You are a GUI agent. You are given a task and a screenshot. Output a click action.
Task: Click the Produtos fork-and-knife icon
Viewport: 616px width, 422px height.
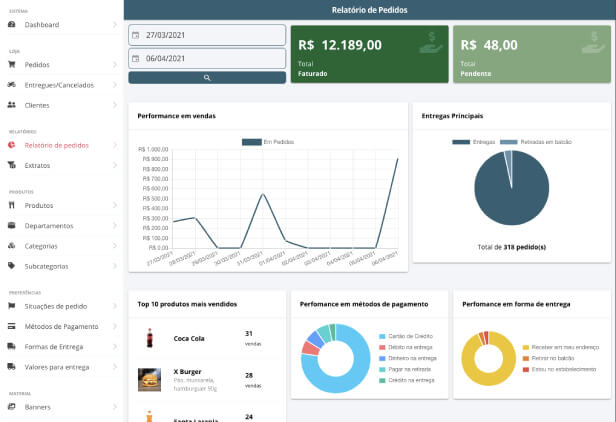[x=11, y=205]
